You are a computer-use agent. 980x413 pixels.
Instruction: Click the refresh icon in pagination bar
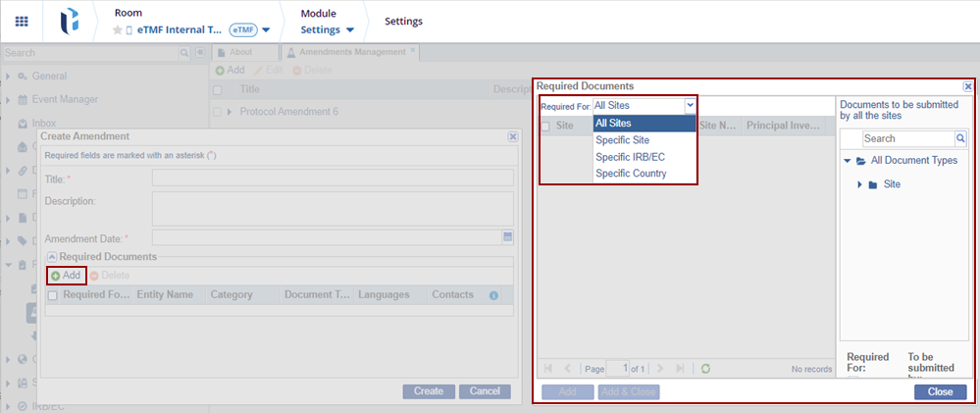705,368
